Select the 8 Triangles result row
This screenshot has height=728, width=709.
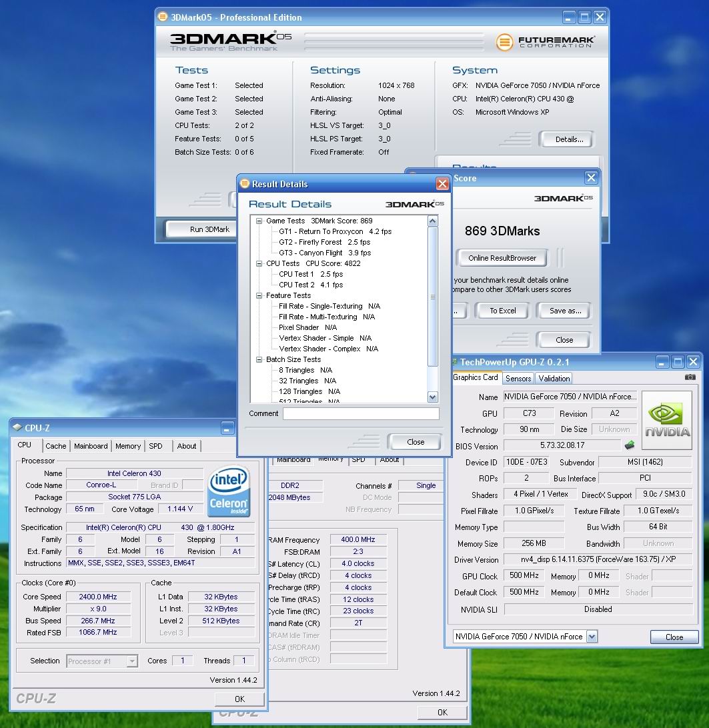305,371
